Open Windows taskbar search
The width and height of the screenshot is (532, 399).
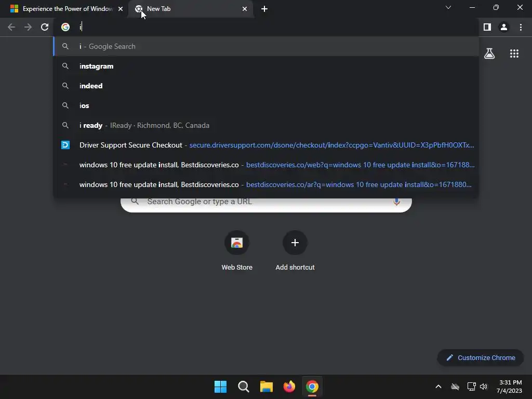coord(244,387)
